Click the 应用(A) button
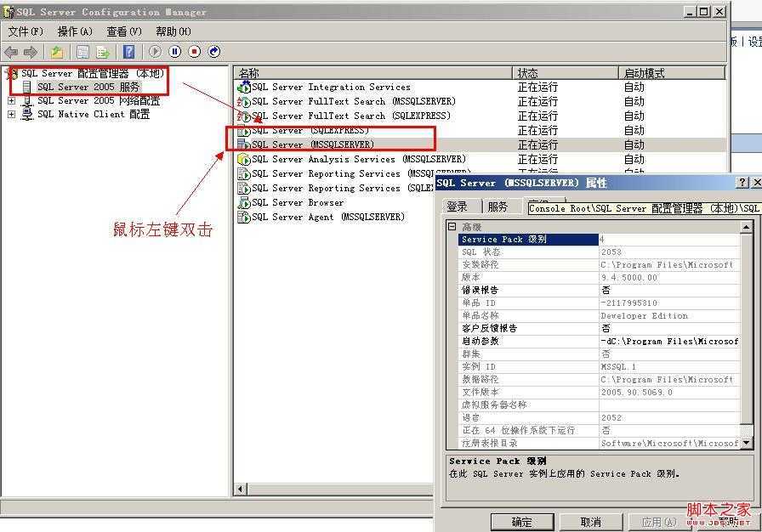This screenshot has width=762, height=532. [659, 522]
